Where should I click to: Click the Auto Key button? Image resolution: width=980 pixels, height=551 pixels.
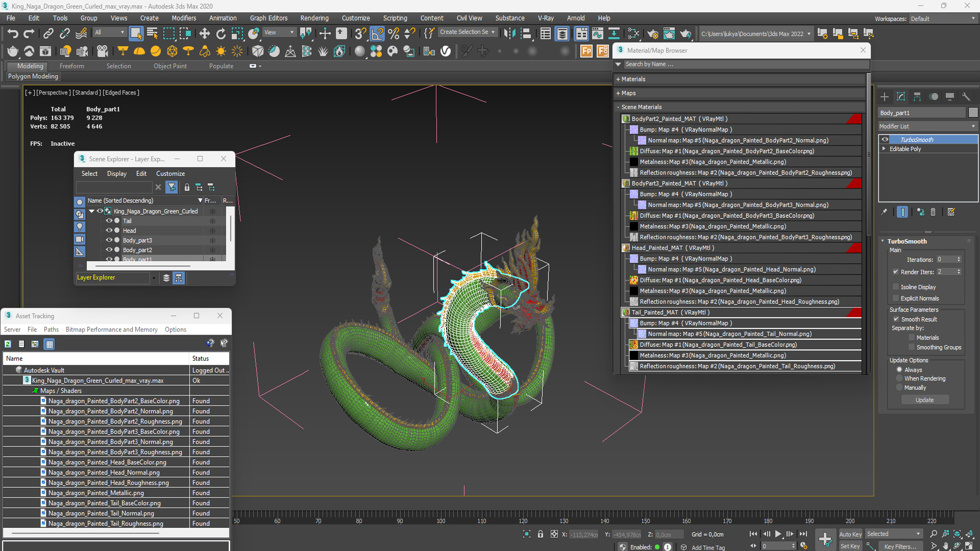(x=850, y=534)
